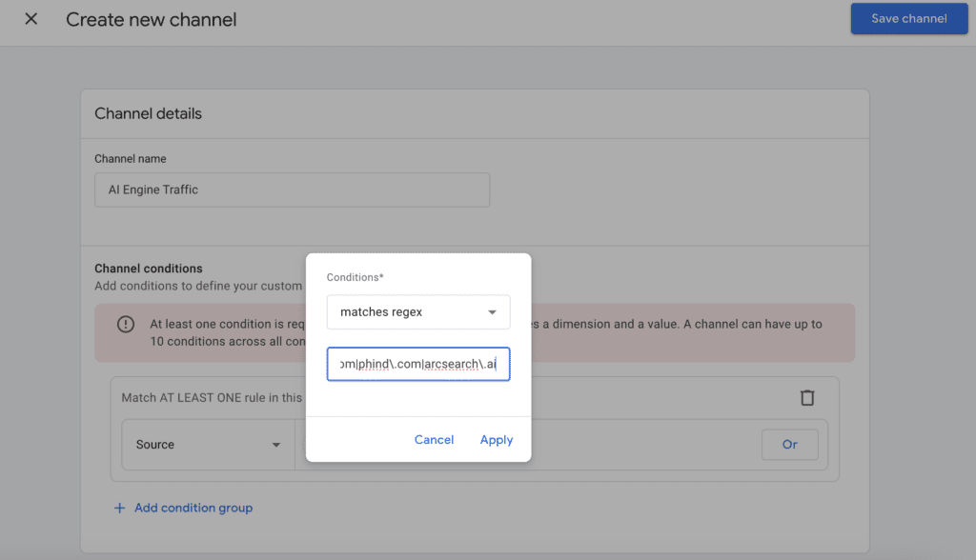This screenshot has width=976, height=560.
Task: Click the plus icon beside Add condition group
Action: (x=118, y=508)
